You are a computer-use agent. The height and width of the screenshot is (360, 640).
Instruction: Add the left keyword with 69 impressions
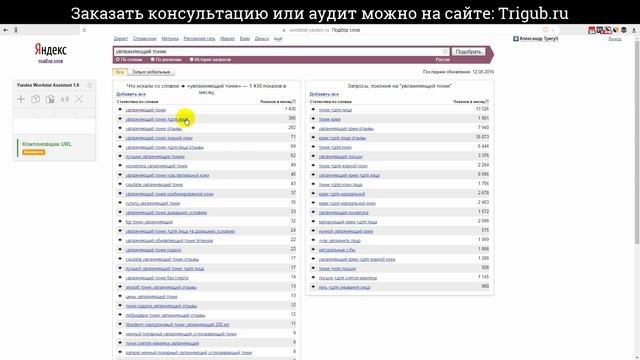120,147
